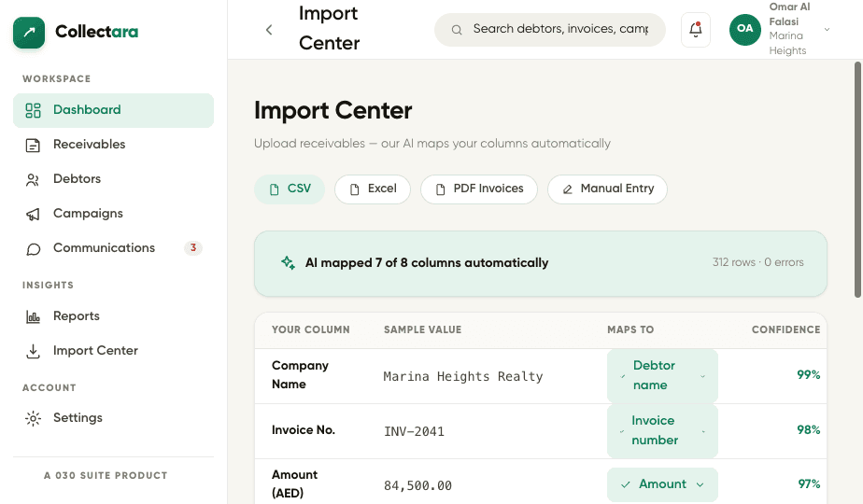Viewport: 863px width, 504px height.
Task: Open Reports under Insights
Action: click(x=113, y=316)
